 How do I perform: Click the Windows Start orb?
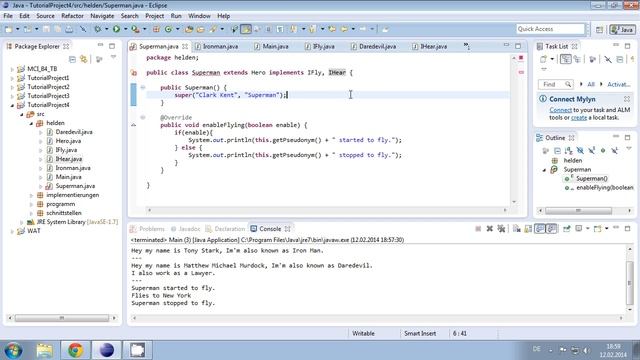tap(13, 350)
